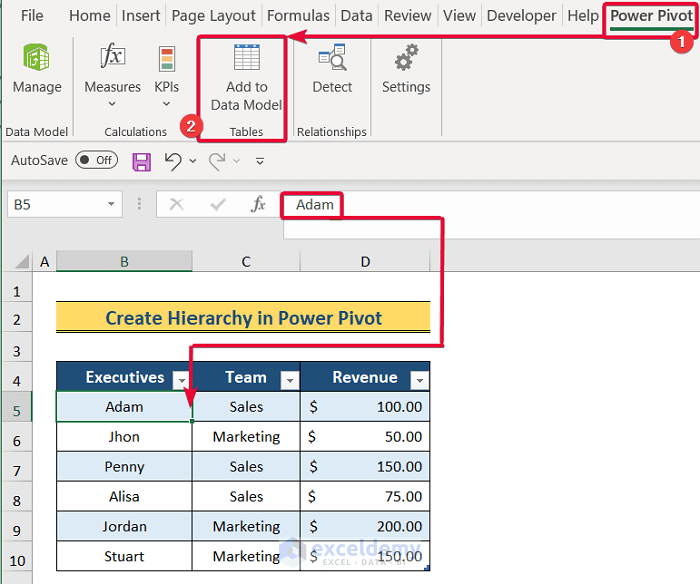The image size is (700, 584).
Task: Select cell containing Alisa
Action: tap(124, 496)
